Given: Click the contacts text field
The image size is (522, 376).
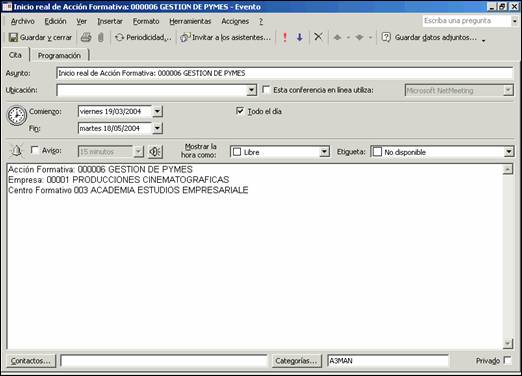Looking at the screenshot, I should (164, 361).
